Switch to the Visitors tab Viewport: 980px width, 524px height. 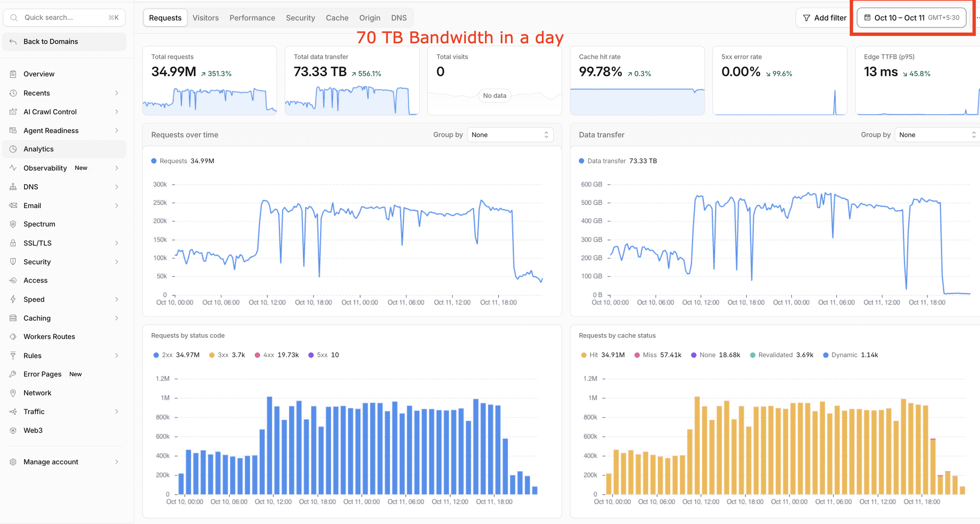click(x=205, y=18)
